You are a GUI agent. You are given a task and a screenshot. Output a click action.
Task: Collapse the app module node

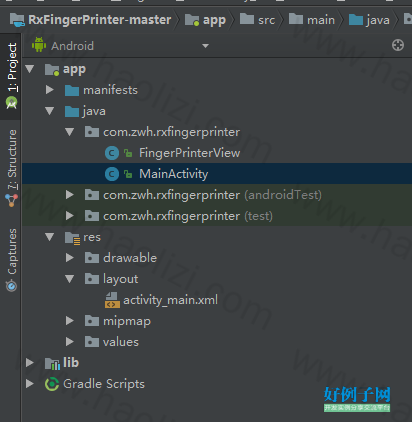(x=30, y=69)
